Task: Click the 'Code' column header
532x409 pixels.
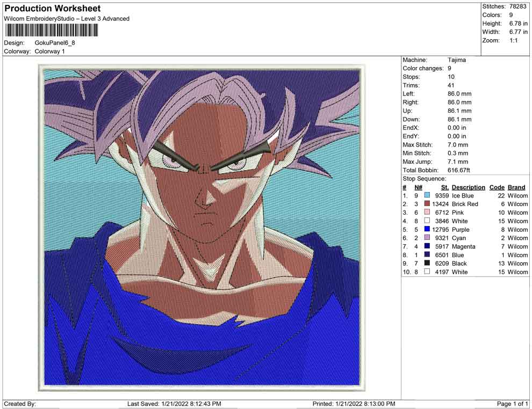Action: tap(497, 187)
